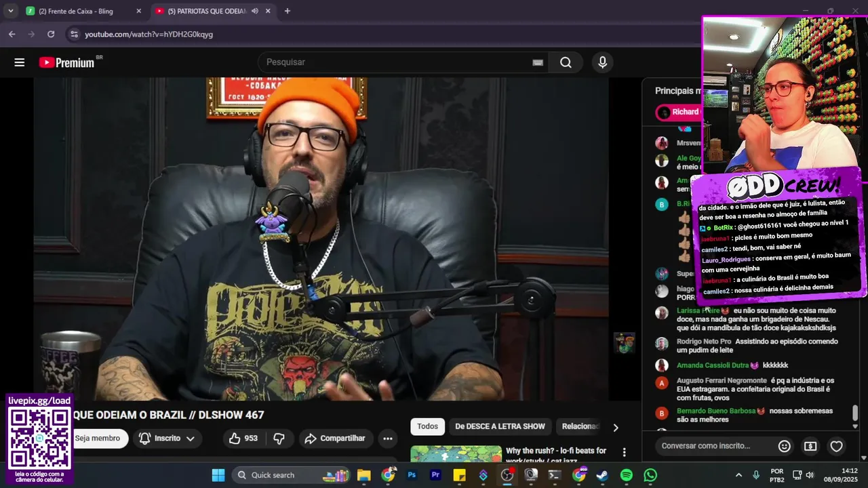Mute the playing YouTube tab
The height and width of the screenshot is (488, 868).
point(254,11)
